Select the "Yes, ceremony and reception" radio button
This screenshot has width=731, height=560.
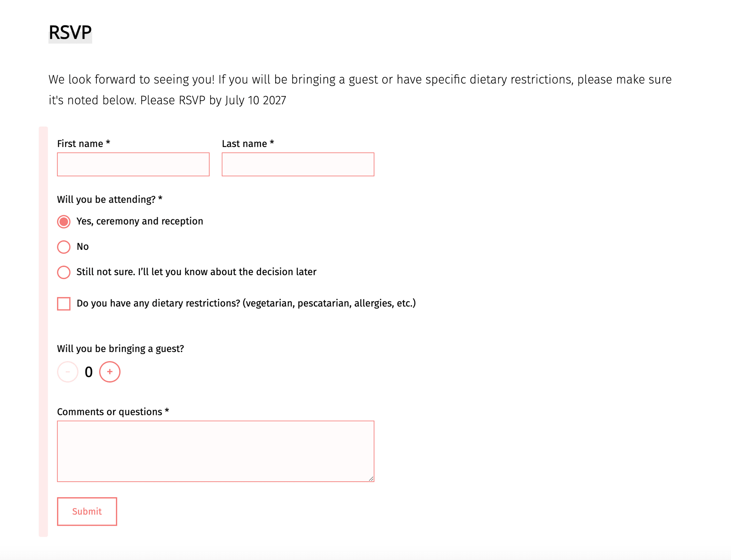pyautogui.click(x=64, y=222)
